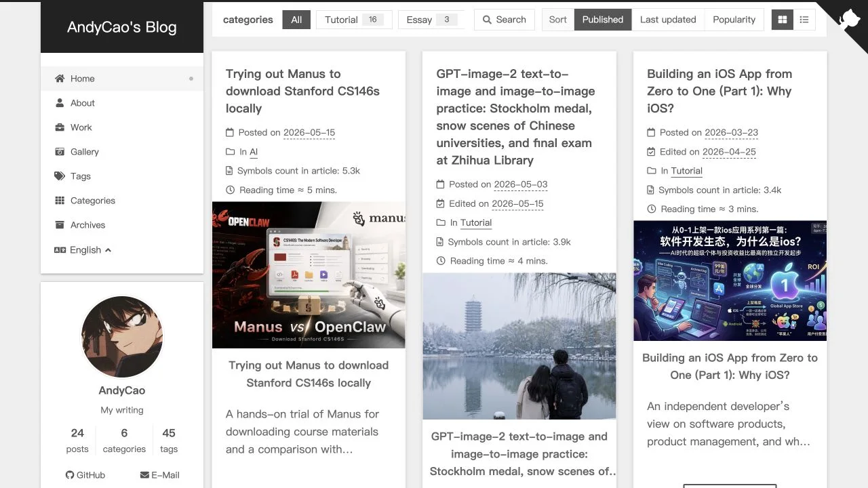Expand the English language switcher

[83, 250]
